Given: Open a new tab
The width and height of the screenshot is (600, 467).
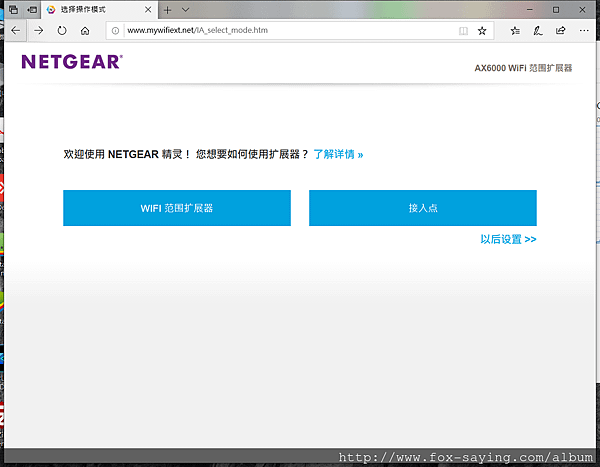Looking at the screenshot, I should tap(167, 10).
